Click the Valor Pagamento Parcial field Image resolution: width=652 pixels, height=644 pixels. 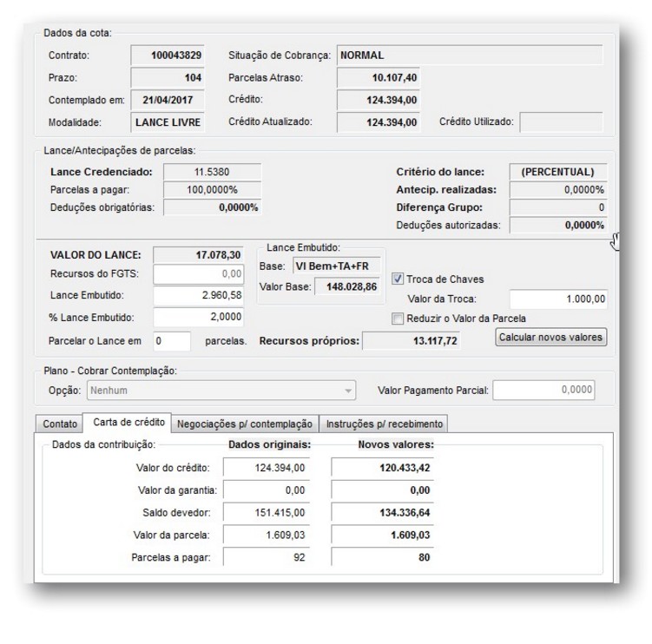(x=543, y=391)
